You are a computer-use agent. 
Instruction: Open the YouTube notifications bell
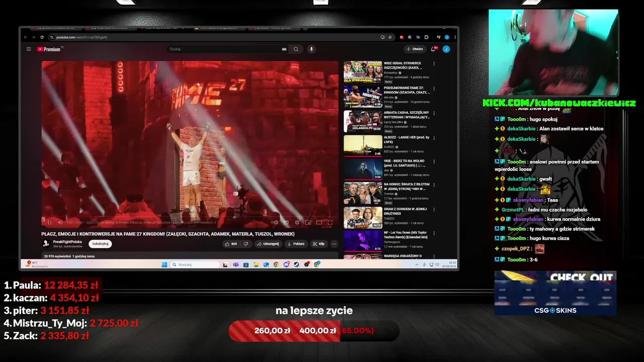pos(433,49)
